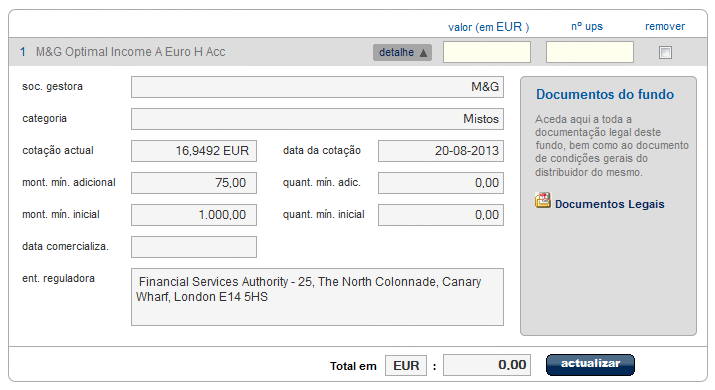Screen dimensions: 715x390
Task: Select the M&G Optimal Income A Euro H Acc fund name
Action: click(x=131, y=52)
